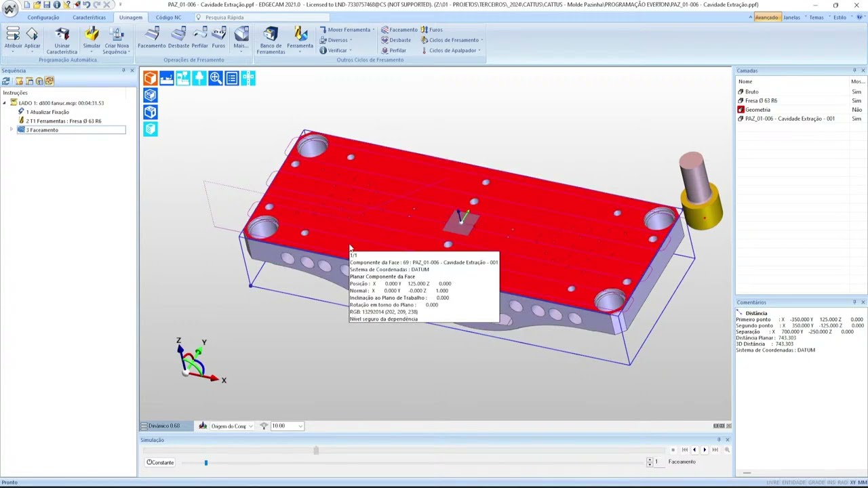The width and height of the screenshot is (868, 488).
Task: Open the Criar Nova Sequência dropdown
Action: pos(117,49)
